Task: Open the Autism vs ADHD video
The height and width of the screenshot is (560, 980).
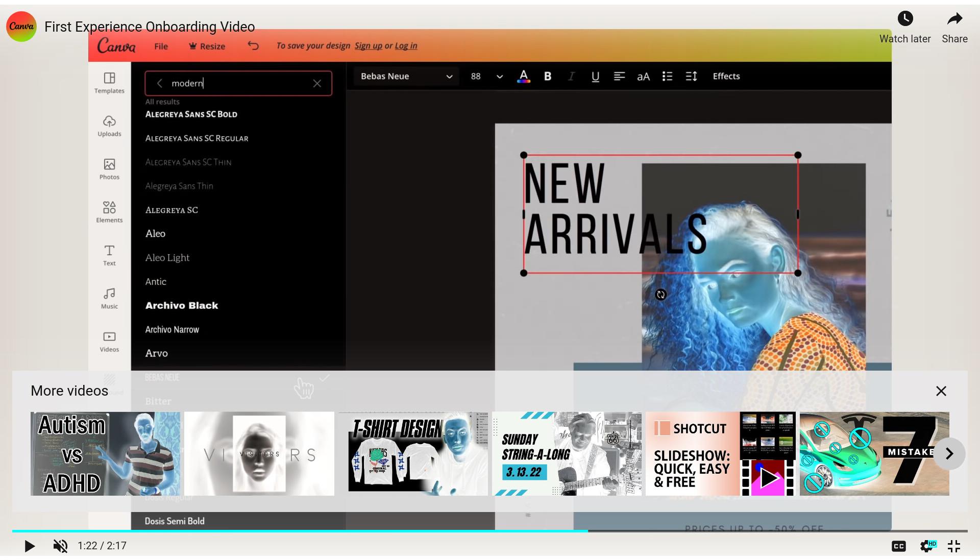Action: 105,454
